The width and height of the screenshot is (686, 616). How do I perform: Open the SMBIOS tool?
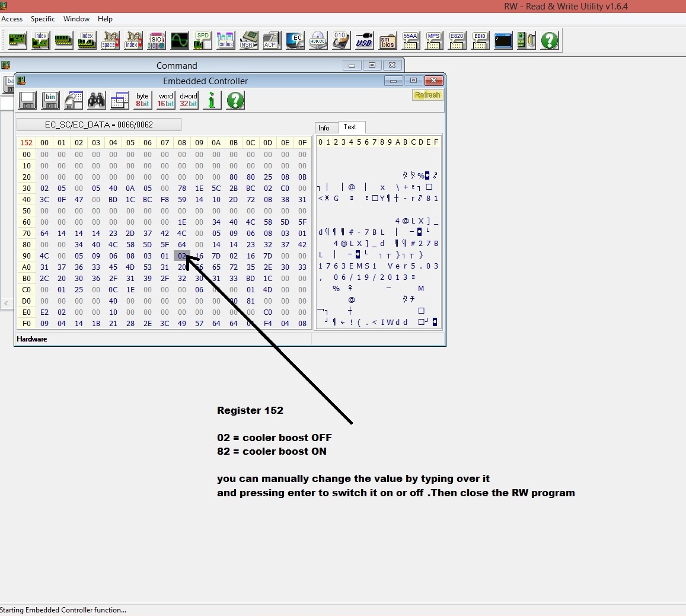pyautogui.click(x=387, y=40)
